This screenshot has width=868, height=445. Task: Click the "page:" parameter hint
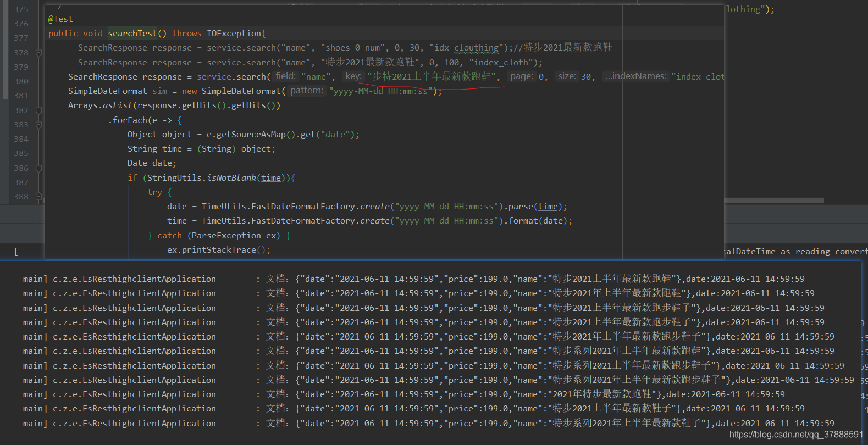(522, 76)
